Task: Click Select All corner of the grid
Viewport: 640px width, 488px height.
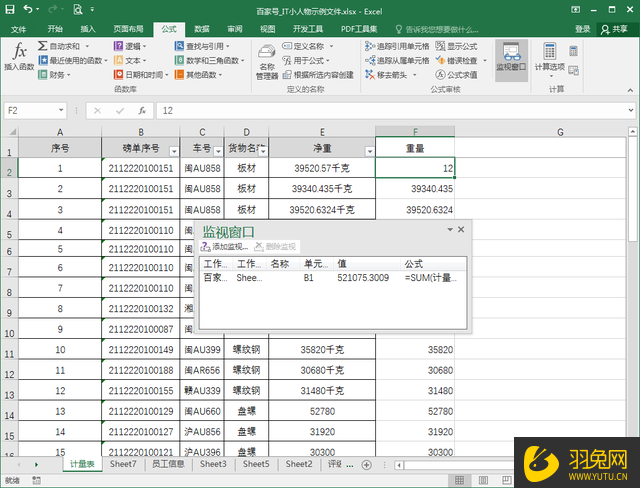Action: [12, 131]
